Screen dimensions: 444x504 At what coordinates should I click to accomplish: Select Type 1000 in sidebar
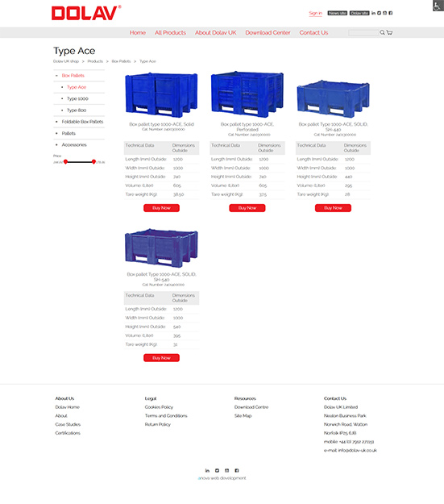coord(77,98)
